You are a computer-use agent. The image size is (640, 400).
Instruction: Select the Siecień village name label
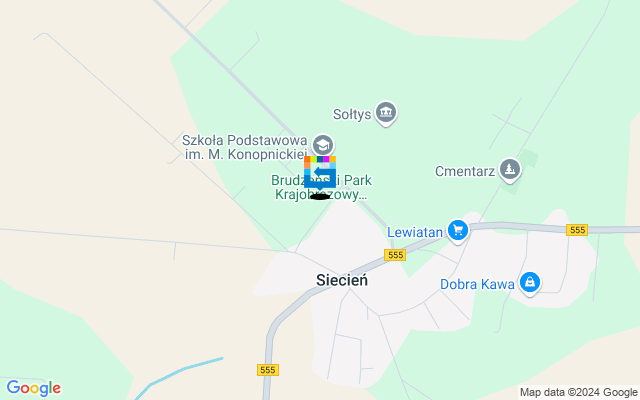coord(342,280)
